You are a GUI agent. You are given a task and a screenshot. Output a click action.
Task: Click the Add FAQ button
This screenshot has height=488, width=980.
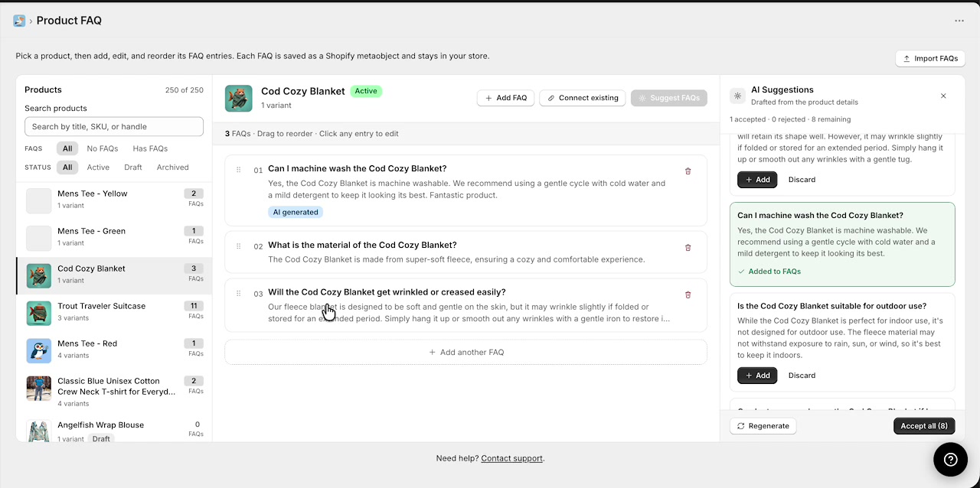click(x=505, y=98)
